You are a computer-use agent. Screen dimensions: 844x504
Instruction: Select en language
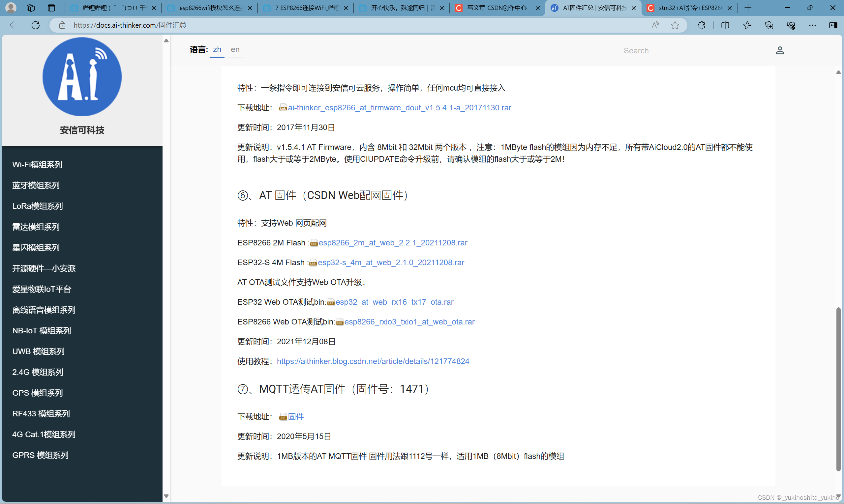(235, 50)
